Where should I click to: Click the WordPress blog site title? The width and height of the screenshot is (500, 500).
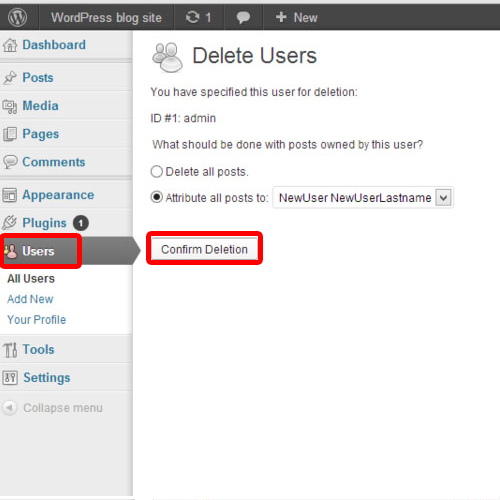coord(106,17)
